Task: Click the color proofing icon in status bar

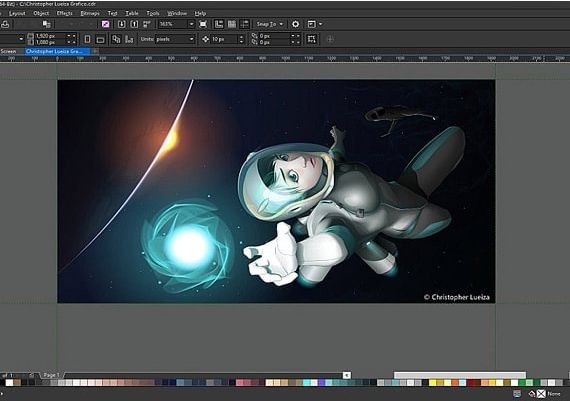Action: point(517,393)
